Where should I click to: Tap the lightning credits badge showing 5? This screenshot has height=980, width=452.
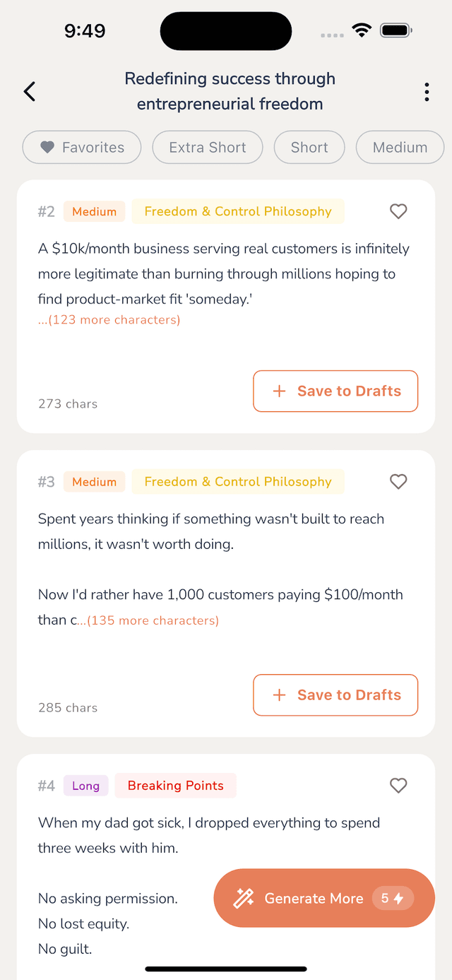[x=393, y=898]
